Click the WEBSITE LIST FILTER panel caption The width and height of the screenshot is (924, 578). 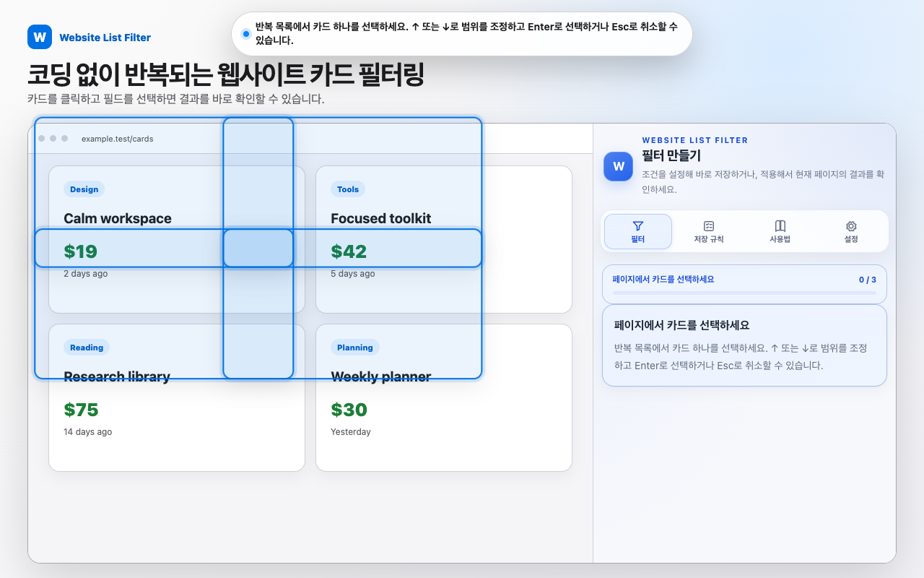695,140
